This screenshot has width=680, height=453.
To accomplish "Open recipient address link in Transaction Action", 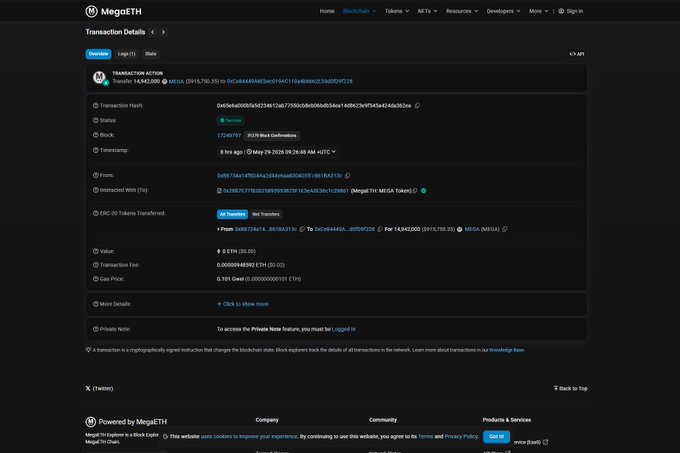I will [x=289, y=81].
